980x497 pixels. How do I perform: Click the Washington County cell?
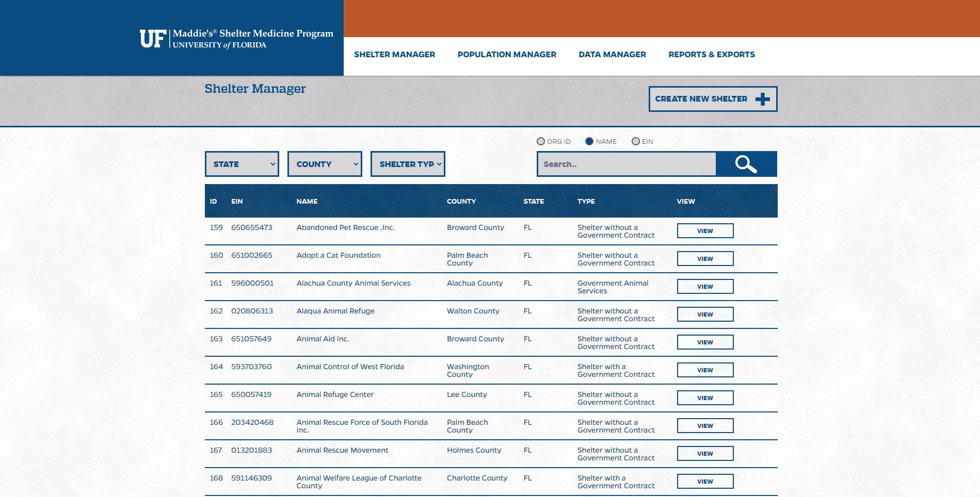point(468,370)
